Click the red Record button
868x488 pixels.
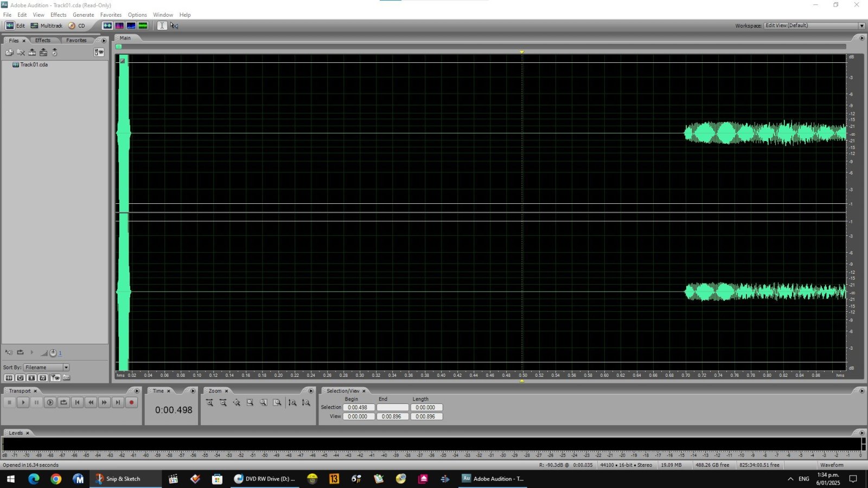click(131, 402)
